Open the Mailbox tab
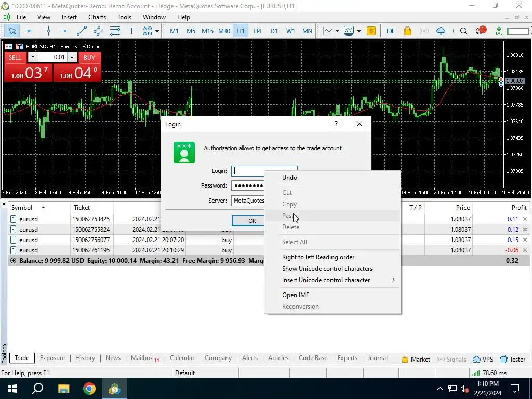This screenshot has height=399, width=532. [145, 358]
